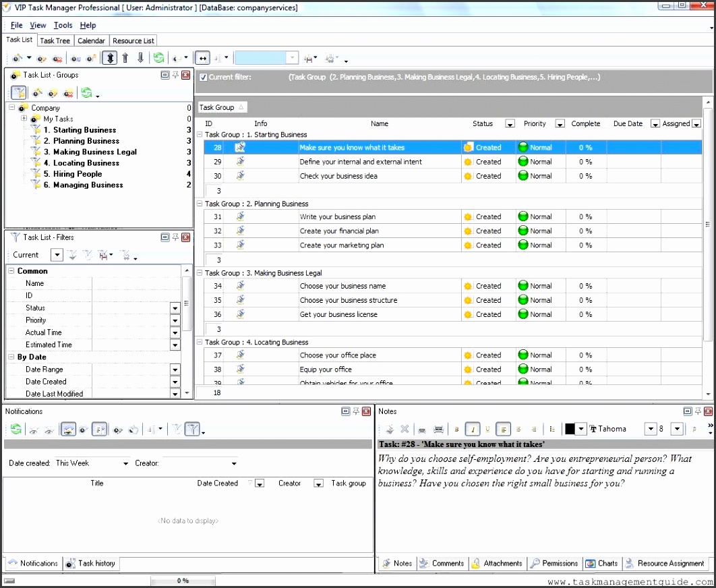Expand the My Tasks tree node
The width and height of the screenshot is (716, 588).
[24, 119]
